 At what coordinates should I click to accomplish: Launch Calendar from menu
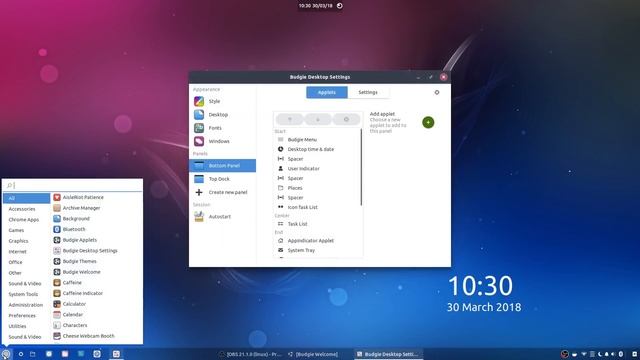pos(96,315)
